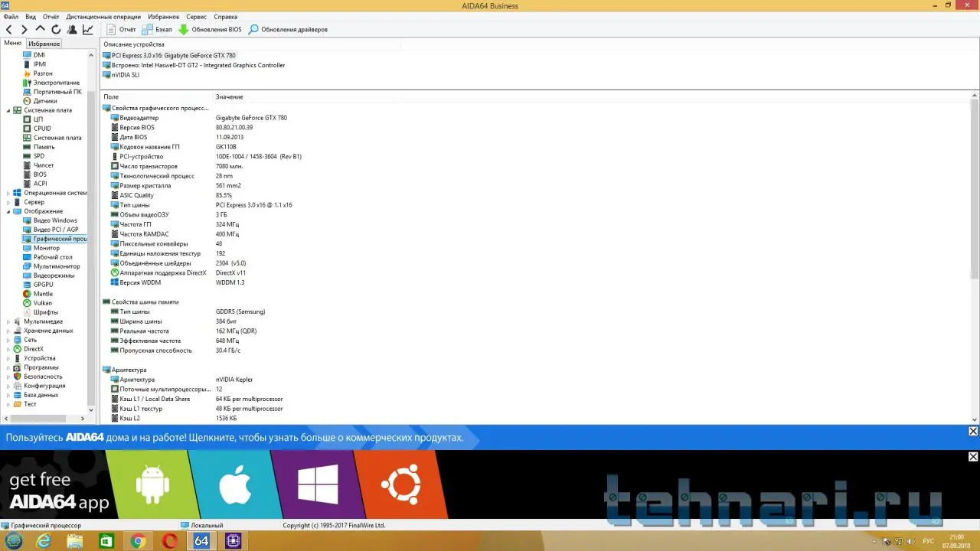Expand the Операционная система tree node
Viewport: 980px width, 551px height.
point(8,193)
